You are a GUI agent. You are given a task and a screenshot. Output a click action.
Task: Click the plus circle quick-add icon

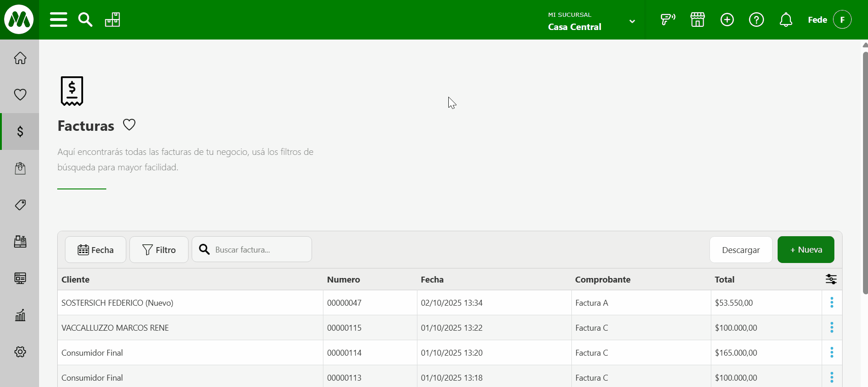727,20
